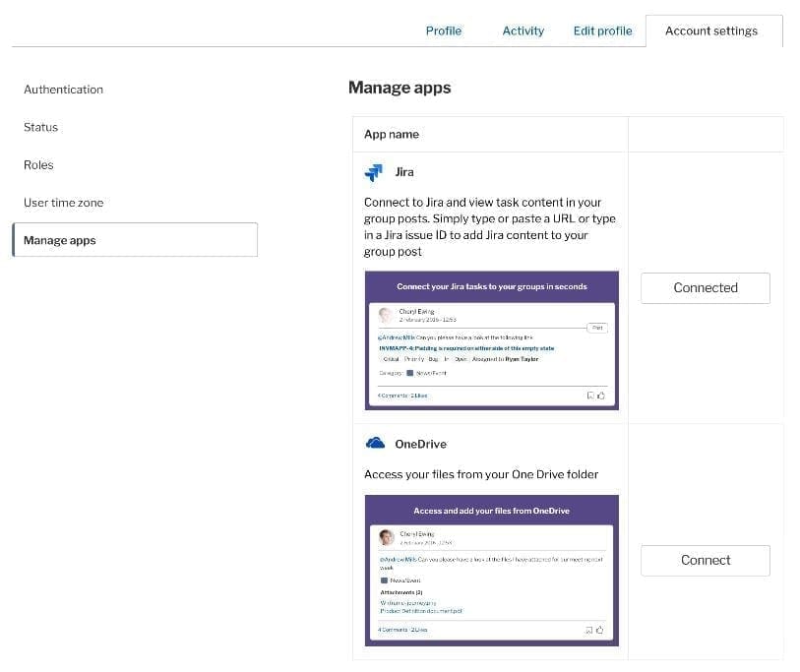This screenshot has height=672, width=800.
Task: Click the bookmark icon in the Jira preview
Action: click(x=590, y=396)
